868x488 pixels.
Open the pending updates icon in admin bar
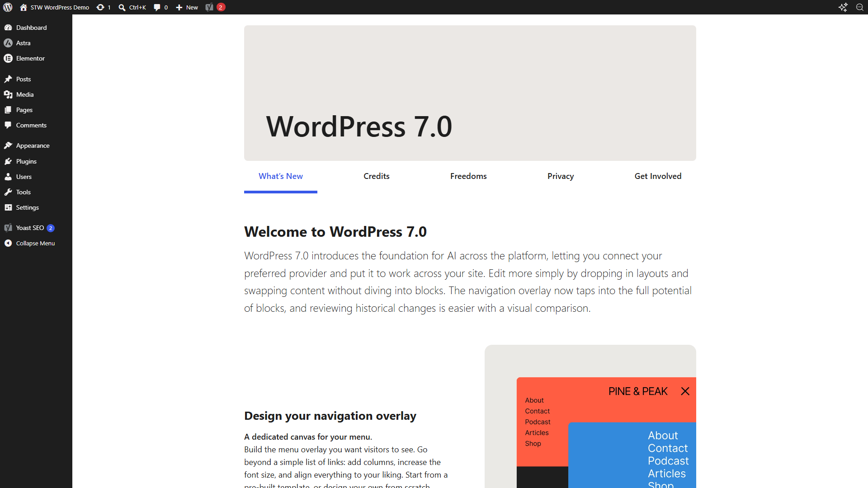tap(104, 7)
